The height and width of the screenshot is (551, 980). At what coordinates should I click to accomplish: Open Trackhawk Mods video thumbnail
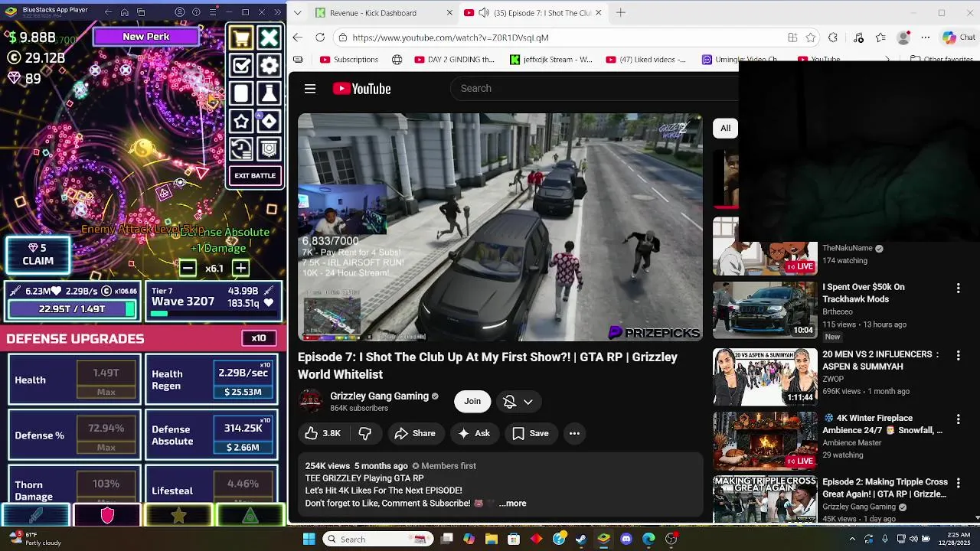[x=765, y=310]
